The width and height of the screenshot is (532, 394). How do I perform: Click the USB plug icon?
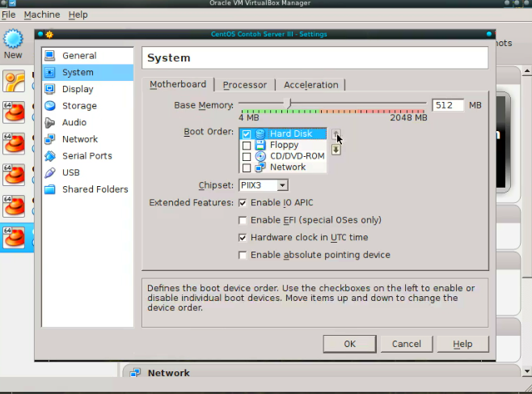tap(50, 172)
